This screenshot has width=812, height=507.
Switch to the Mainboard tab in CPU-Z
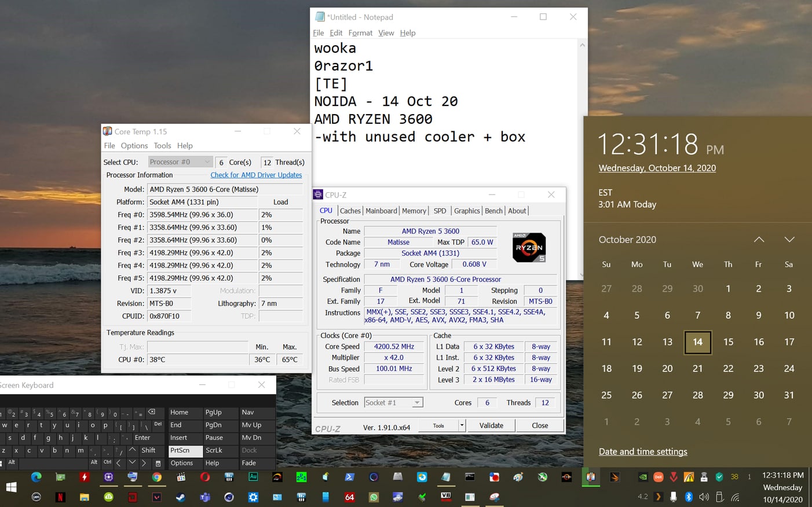[x=381, y=211]
